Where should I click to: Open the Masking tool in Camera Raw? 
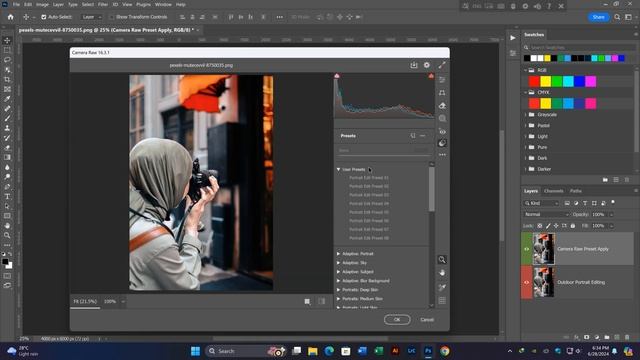(x=442, y=118)
